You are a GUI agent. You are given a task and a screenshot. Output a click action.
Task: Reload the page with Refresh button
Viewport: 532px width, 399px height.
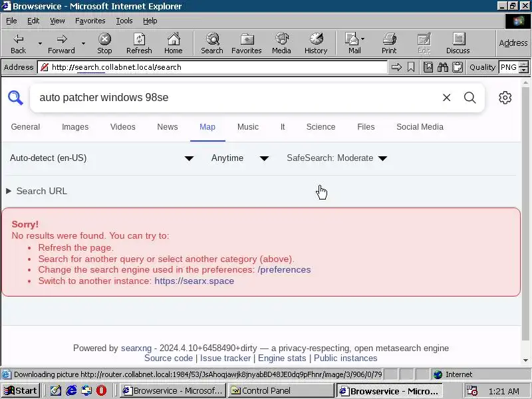tap(139, 43)
